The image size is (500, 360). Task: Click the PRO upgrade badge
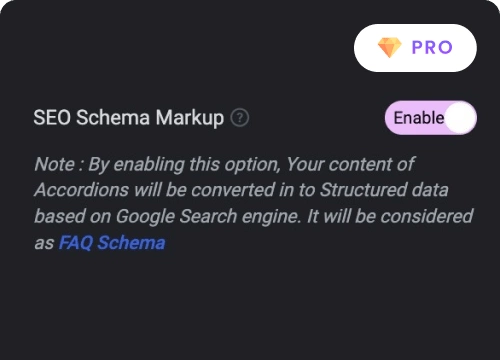click(x=415, y=48)
